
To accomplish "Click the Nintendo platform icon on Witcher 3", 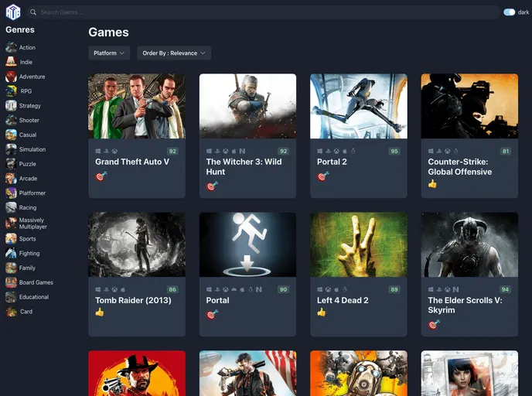I will pyautogui.click(x=242, y=151).
